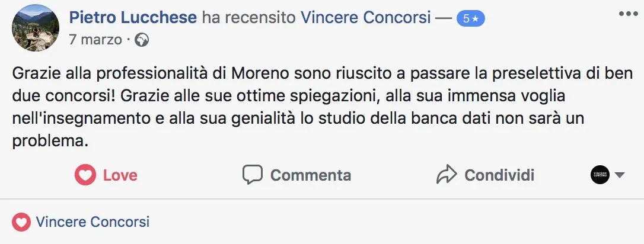Click Vincere Concorsi in the reactions list
This screenshot has width=644, height=244.
(x=93, y=223)
